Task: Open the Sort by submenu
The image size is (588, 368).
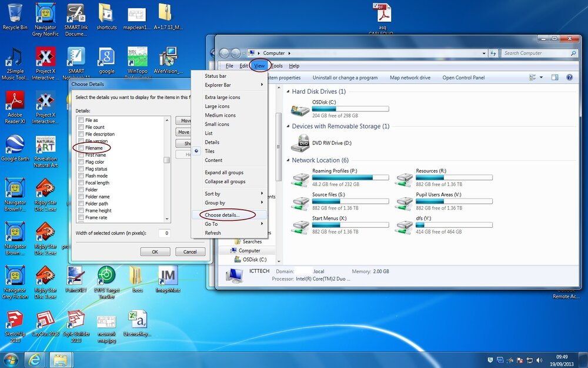Action: coord(229,194)
